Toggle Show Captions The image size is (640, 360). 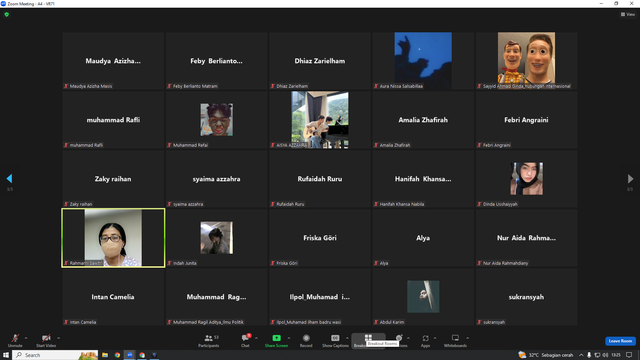(335, 340)
